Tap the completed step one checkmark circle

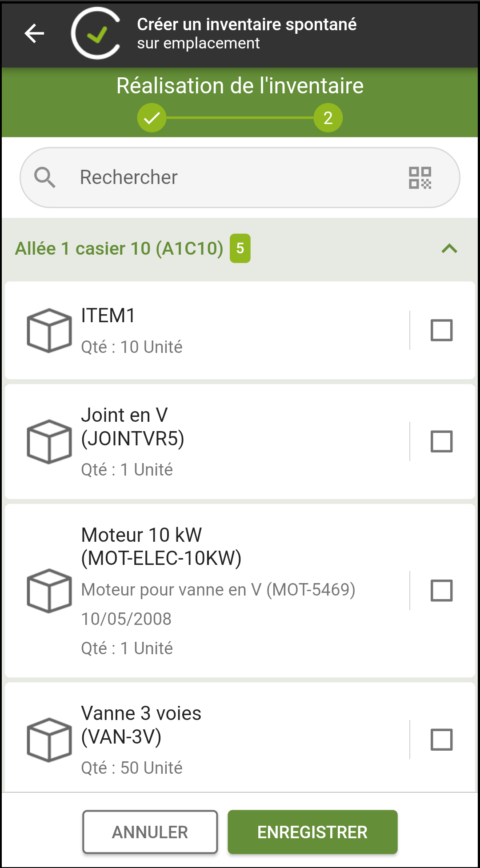pos(152,118)
